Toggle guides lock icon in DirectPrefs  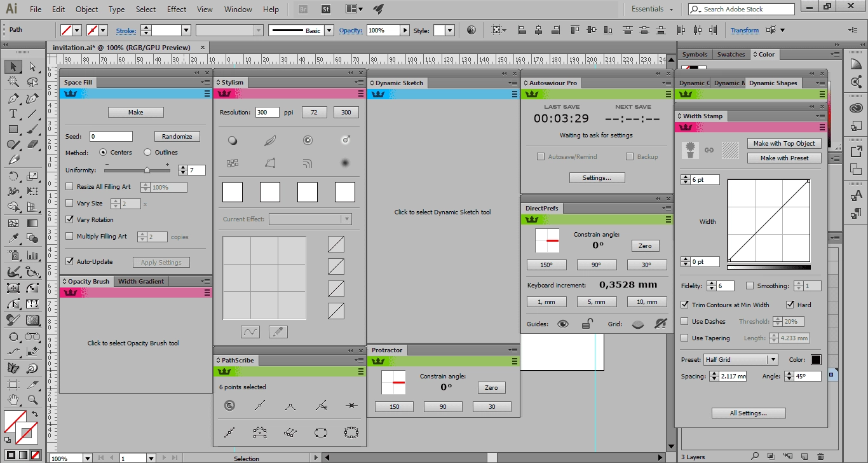[588, 324]
